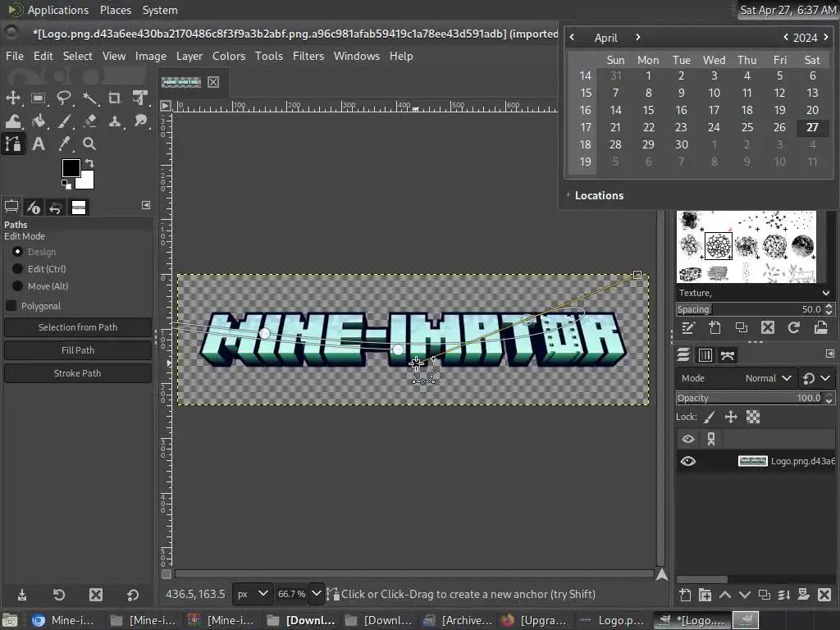Image resolution: width=840 pixels, height=630 pixels.
Task: Open the Colors menu
Action: [229, 56]
